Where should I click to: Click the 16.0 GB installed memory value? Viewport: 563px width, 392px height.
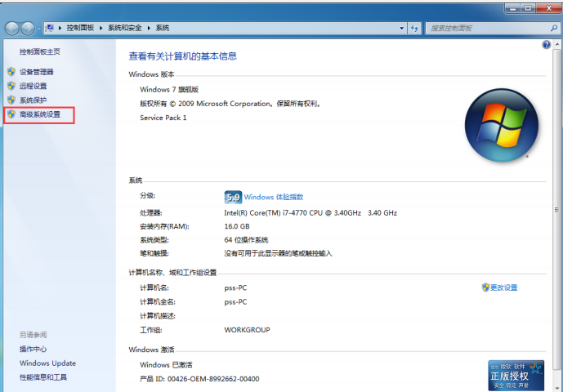[x=237, y=226]
